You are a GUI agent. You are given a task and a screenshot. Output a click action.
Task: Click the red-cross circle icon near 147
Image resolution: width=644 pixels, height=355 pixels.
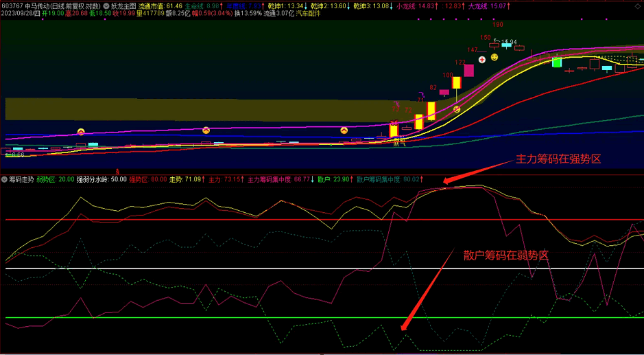click(x=482, y=60)
